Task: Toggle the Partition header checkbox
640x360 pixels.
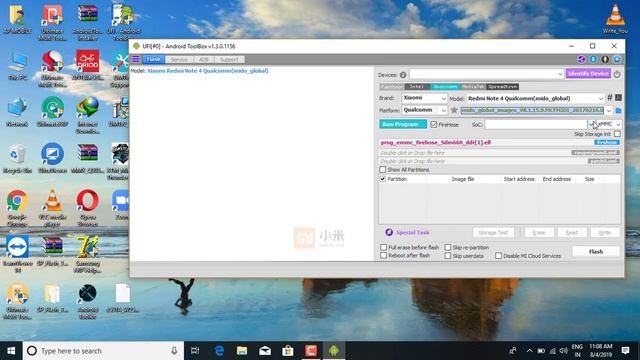Action: pos(382,179)
